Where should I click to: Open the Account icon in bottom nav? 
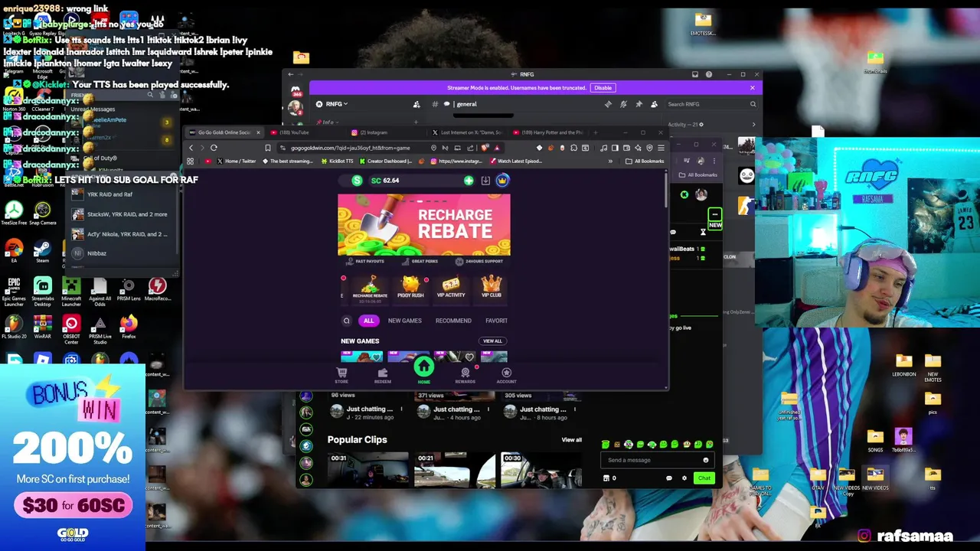[x=506, y=375]
